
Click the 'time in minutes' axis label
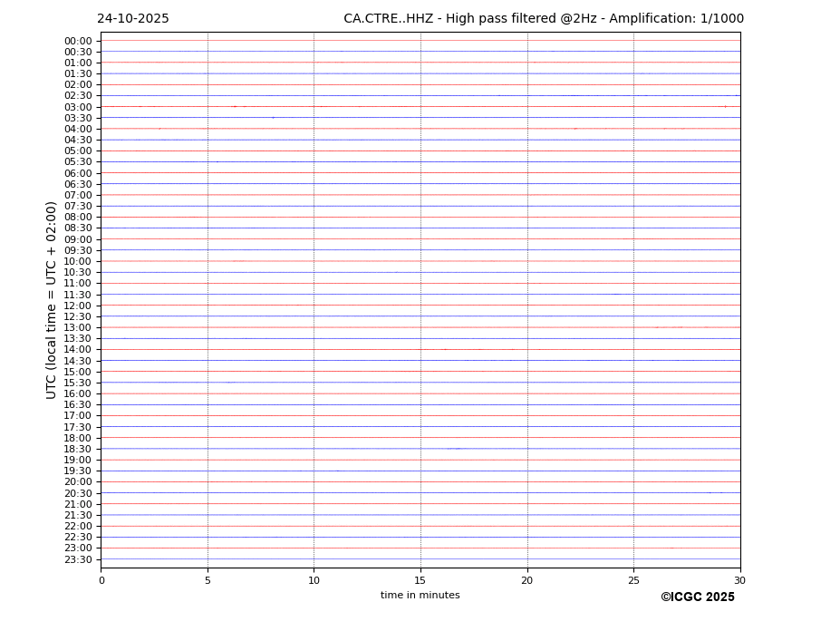[420, 596]
